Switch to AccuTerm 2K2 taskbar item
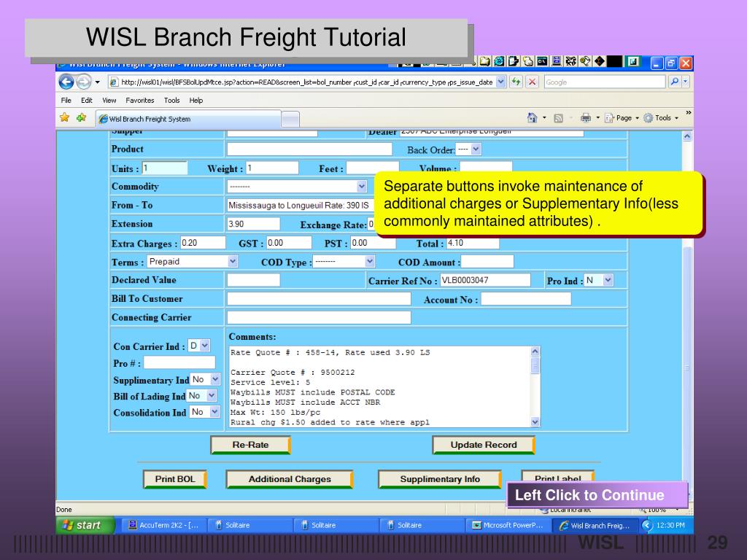The width and height of the screenshot is (747, 560). [x=164, y=525]
